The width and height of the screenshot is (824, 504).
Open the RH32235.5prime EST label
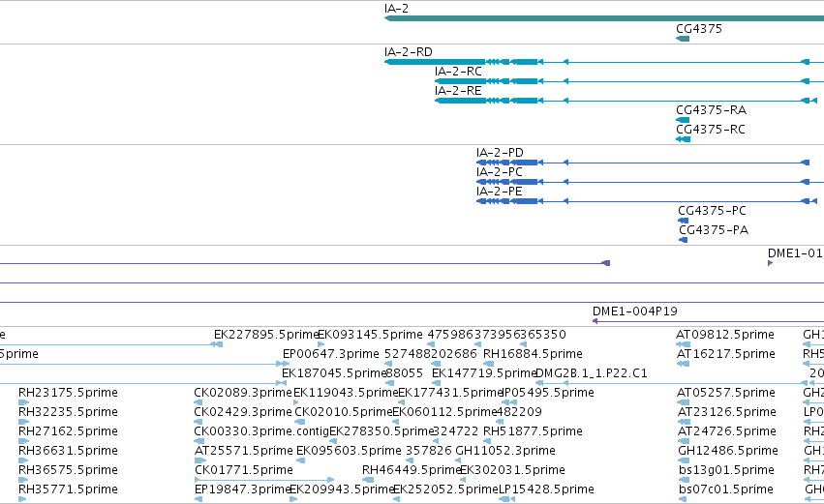[68, 412]
